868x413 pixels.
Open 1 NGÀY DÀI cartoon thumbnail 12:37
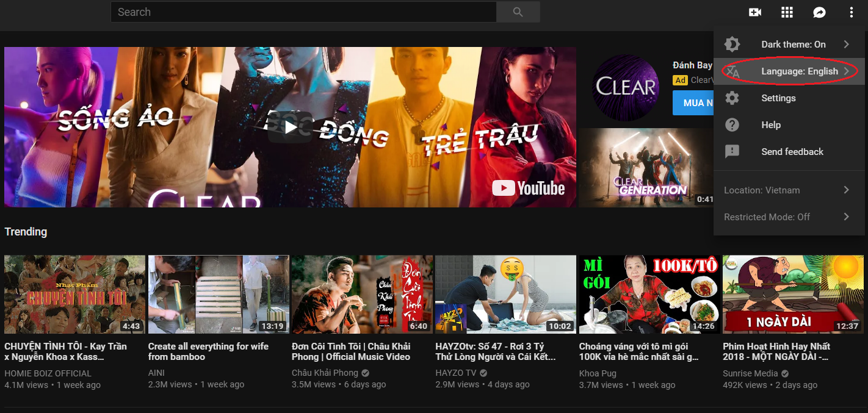(793, 295)
